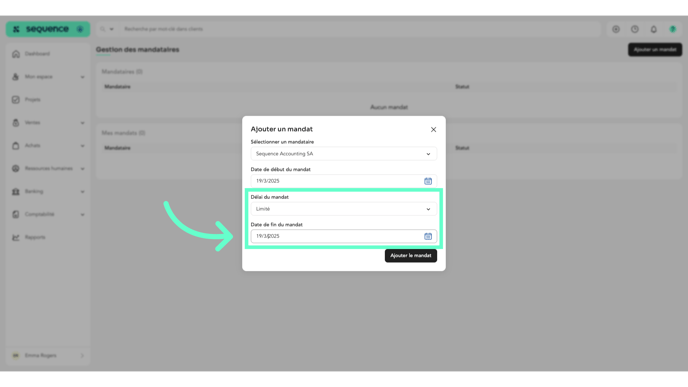Click the Ventes sidebar icon
This screenshot has width=688, height=387.
[x=16, y=122]
